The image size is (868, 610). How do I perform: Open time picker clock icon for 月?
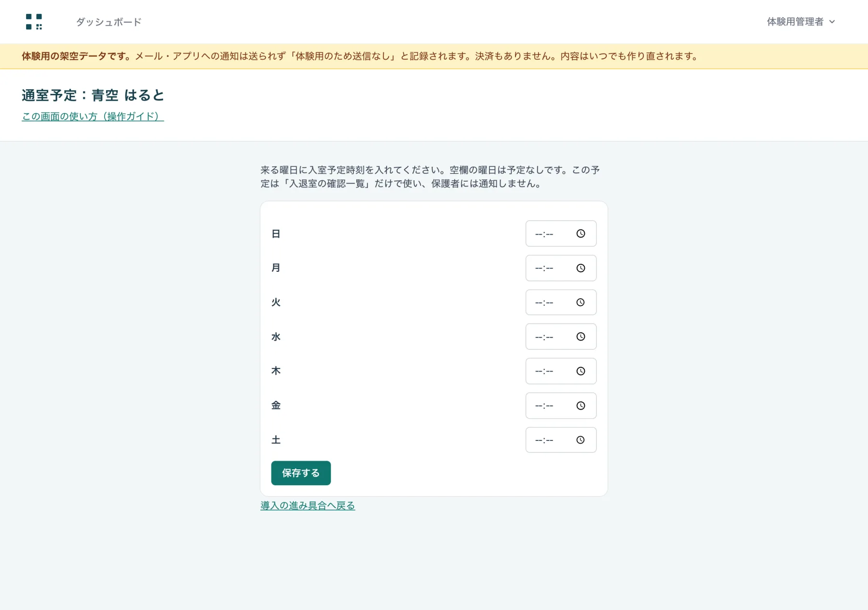[581, 268]
